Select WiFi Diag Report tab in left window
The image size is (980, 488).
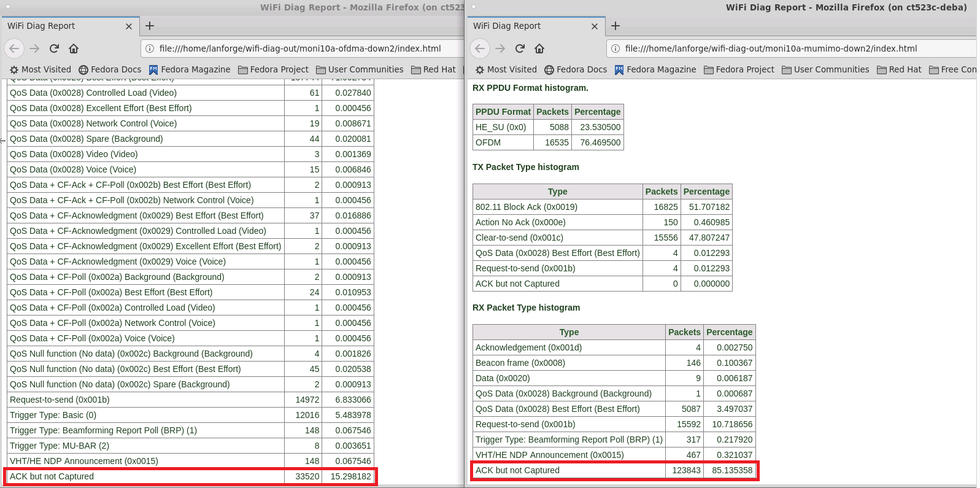(x=69, y=26)
